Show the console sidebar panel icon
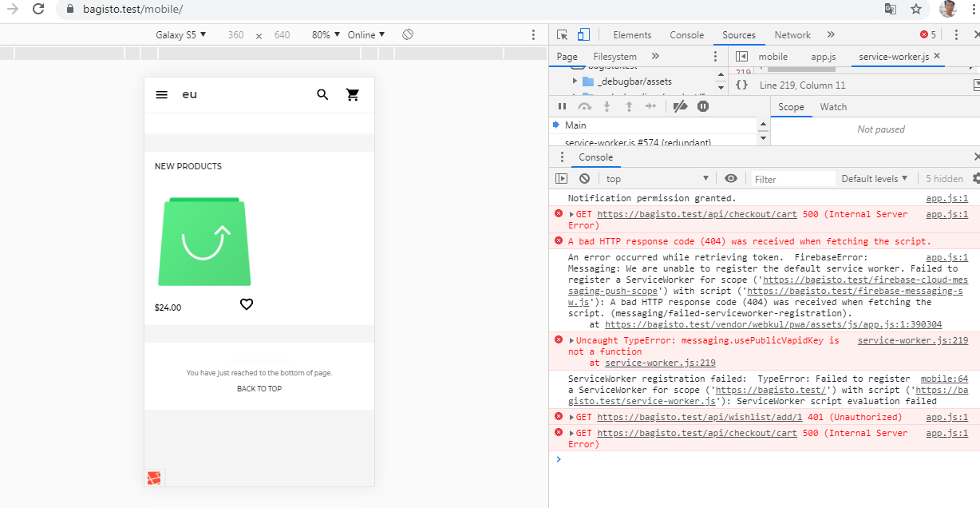Screen dimensions: 980x508 561,178
